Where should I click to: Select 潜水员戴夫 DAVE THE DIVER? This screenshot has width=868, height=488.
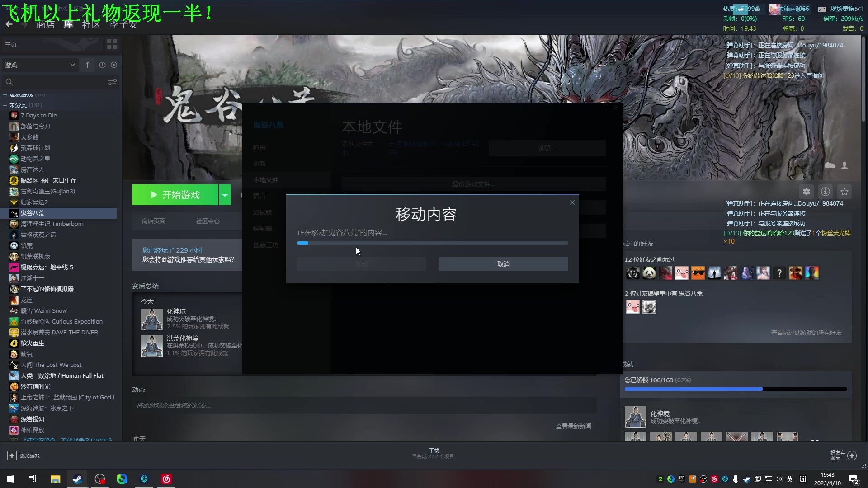[x=59, y=332]
